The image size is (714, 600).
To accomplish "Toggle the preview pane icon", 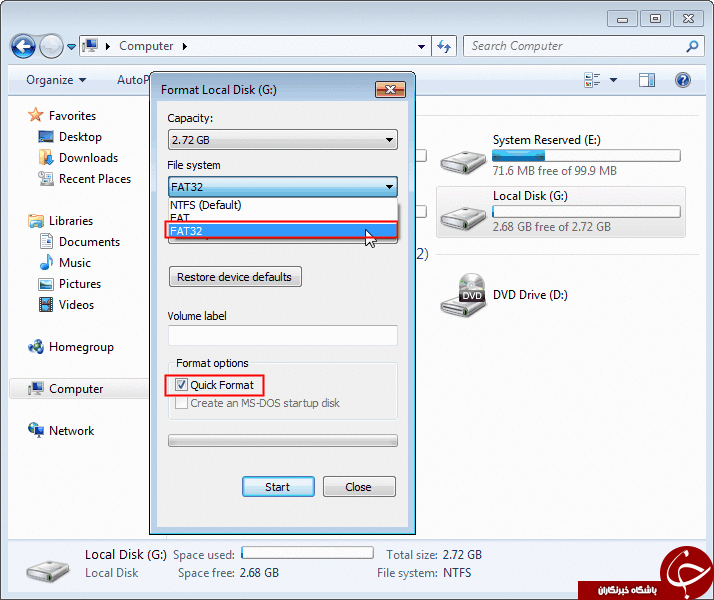I will point(647,80).
